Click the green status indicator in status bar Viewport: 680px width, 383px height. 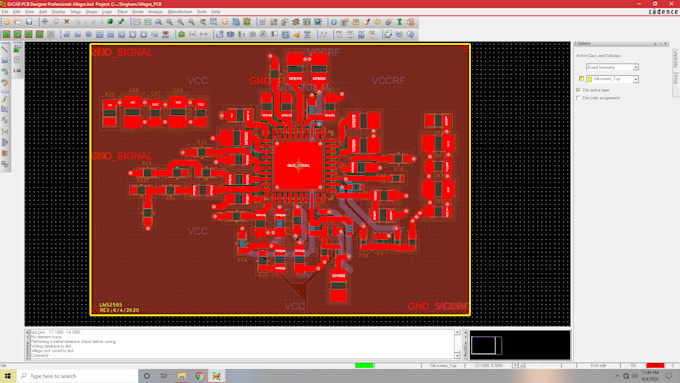[364, 365]
